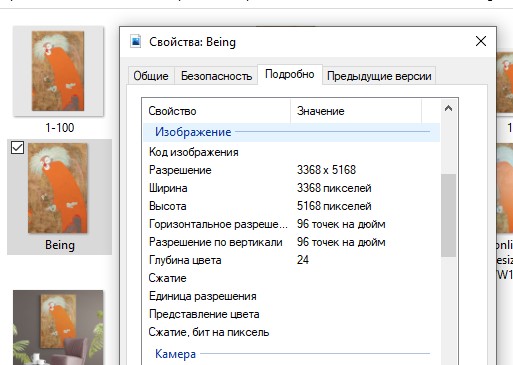This screenshot has height=365, width=513.
Task: Click the value 3368 x 5168
Action: coord(326,170)
